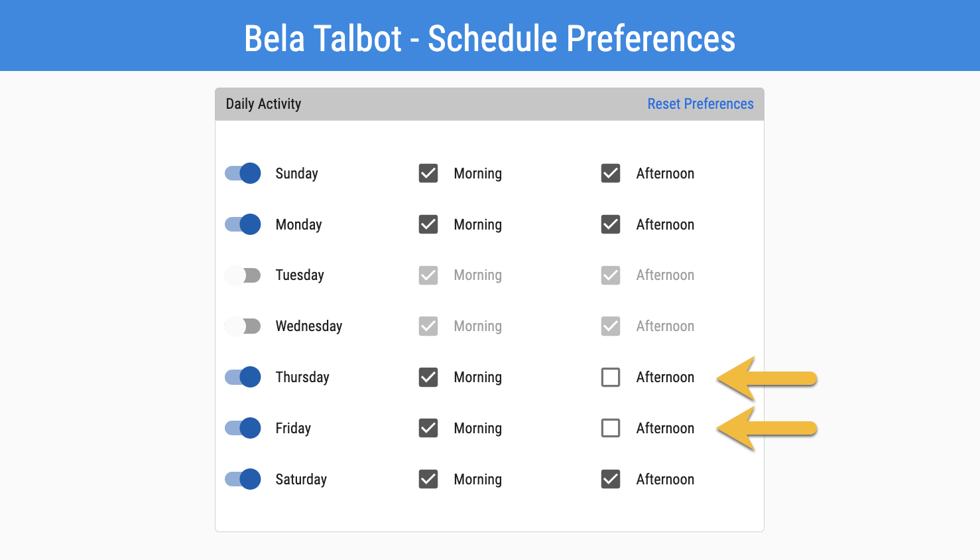Uncheck Sunday Morning checkbox

click(x=428, y=173)
